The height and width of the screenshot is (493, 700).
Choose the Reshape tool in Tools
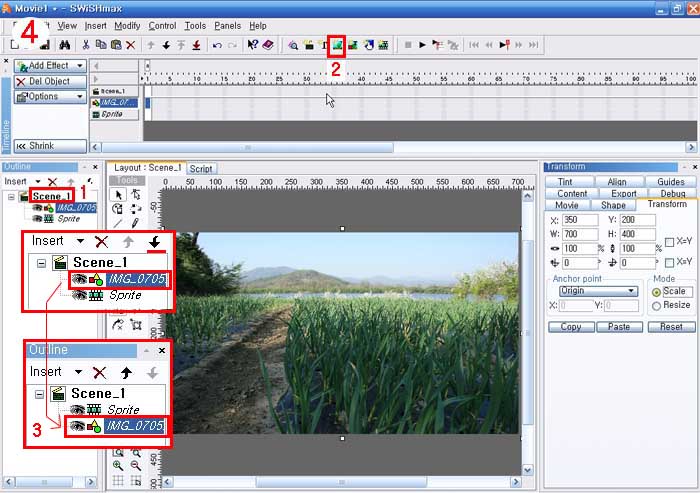136,195
